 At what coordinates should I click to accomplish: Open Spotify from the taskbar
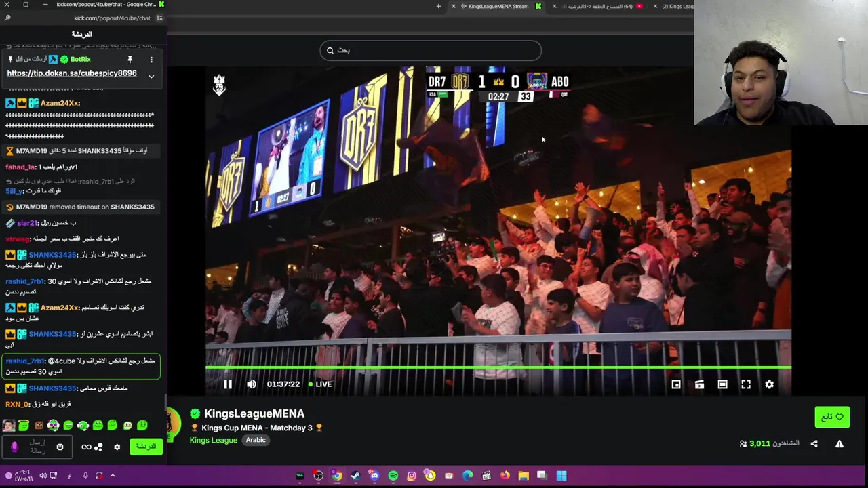393,476
